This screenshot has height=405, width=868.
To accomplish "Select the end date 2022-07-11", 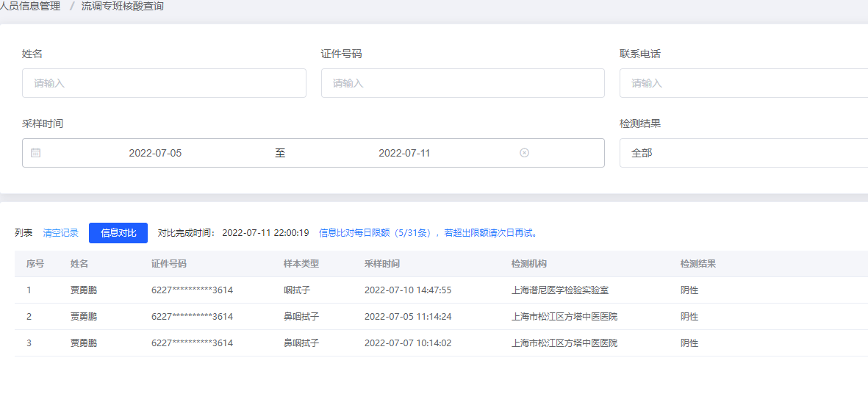I will coord(404,154).
